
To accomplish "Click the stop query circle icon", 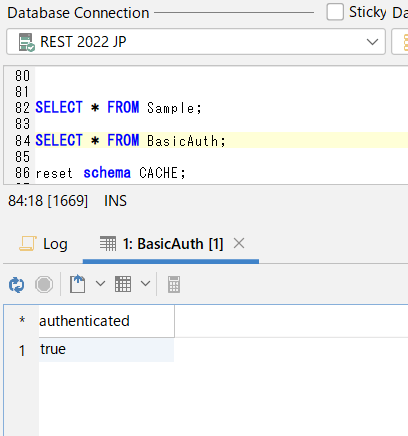I will [44, 285].
